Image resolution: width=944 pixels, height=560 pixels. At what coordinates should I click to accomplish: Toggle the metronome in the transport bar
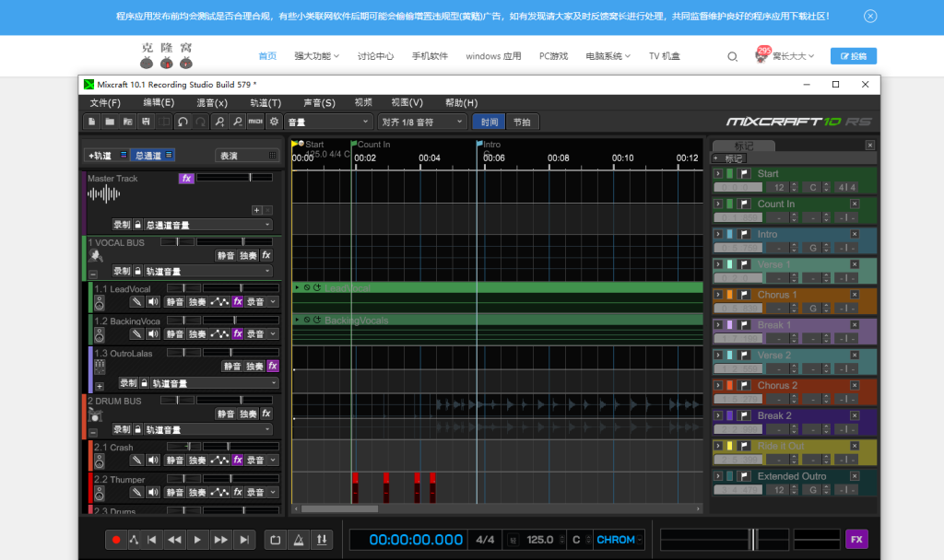click(x=299, y=540)
